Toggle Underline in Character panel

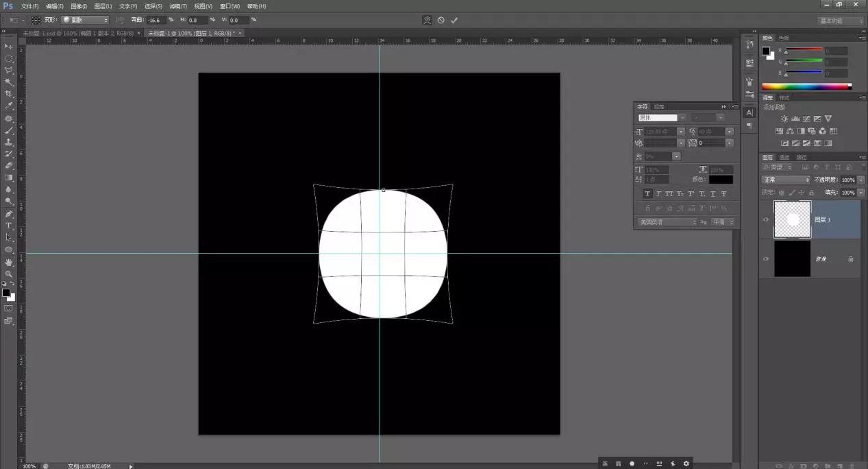tap(713, 194)
